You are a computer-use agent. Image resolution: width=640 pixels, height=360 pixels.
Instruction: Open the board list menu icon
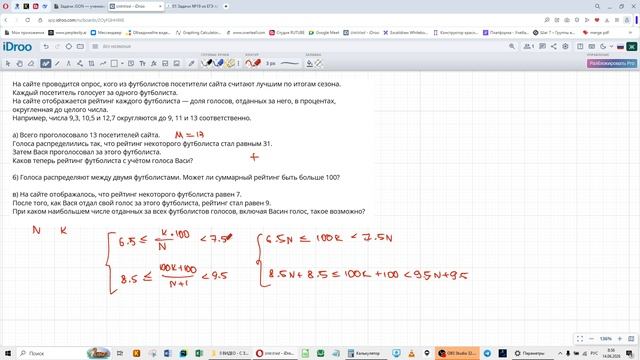coord(95,47)
